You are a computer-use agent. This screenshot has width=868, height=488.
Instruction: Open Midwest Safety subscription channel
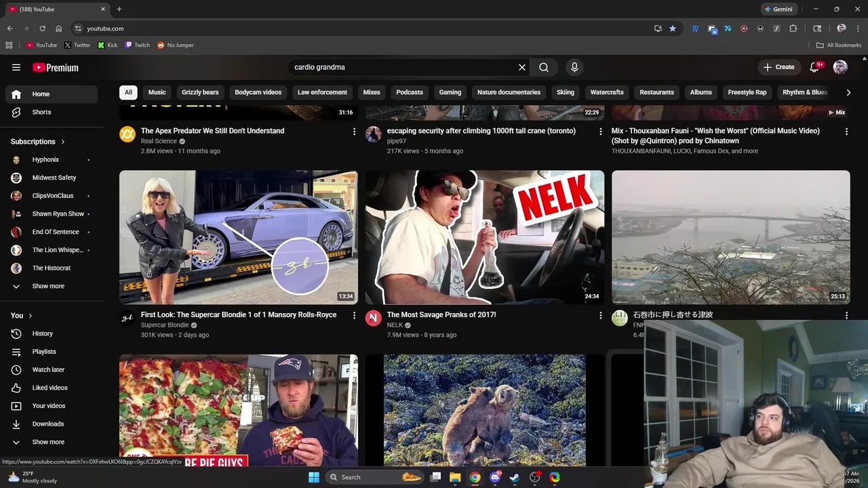tap(52, 178)
